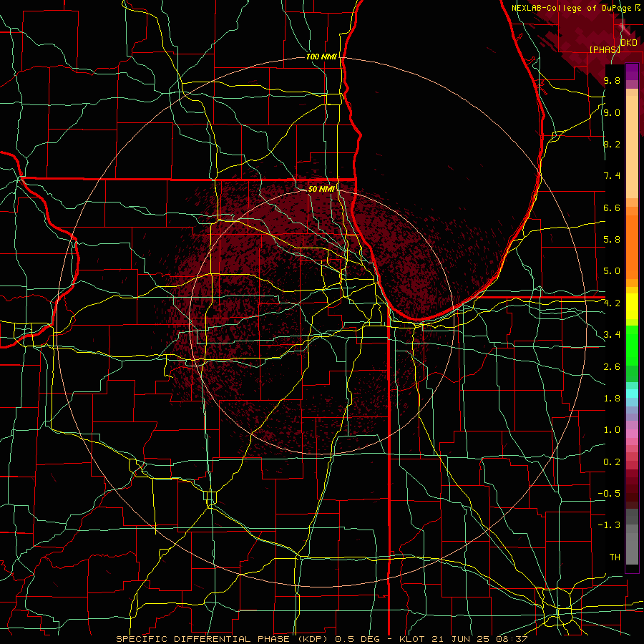Click the 1.8 scale label
Viewport: 644px width, 644px height.
pyautogui.click(x=612, y=399)
